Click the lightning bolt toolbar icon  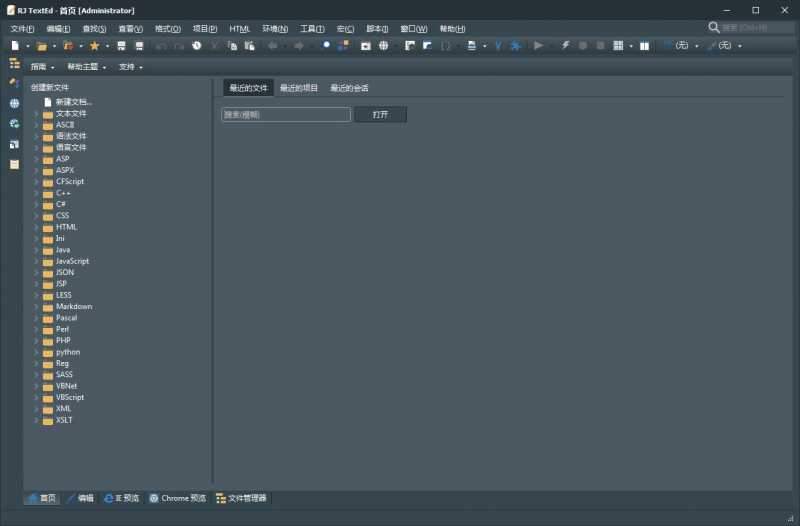565,46
